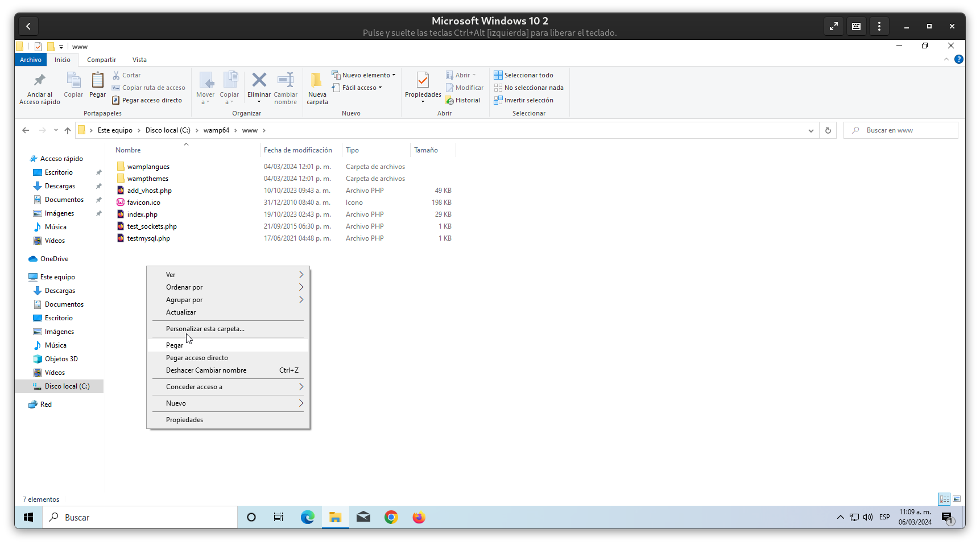Switch to large icons view in status bar
Viewport: 980px width, 545px height.
point(957,499)
